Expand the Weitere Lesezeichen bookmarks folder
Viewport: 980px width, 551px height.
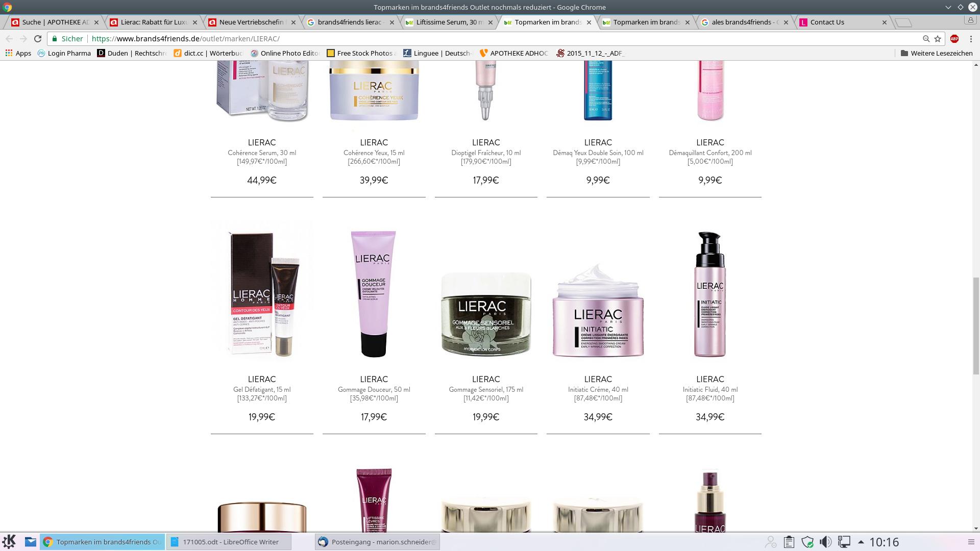[x=937, y=53]
